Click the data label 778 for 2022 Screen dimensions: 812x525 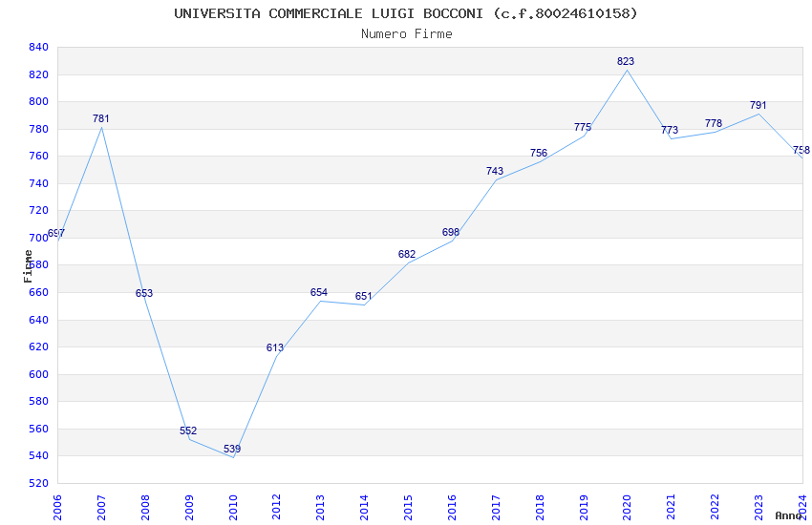point(714,124)
